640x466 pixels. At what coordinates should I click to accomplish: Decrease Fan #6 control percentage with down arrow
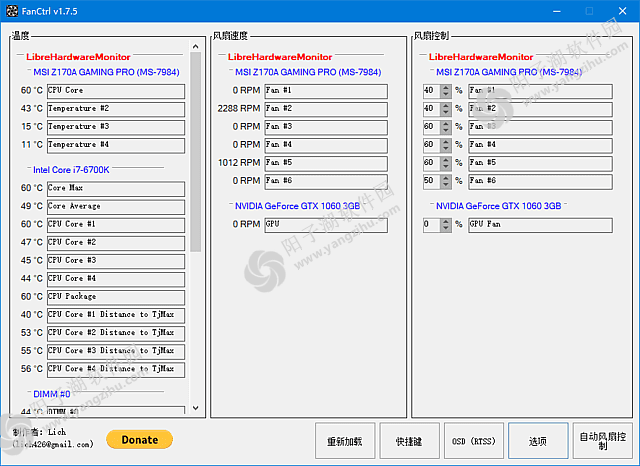click(446, 184)
